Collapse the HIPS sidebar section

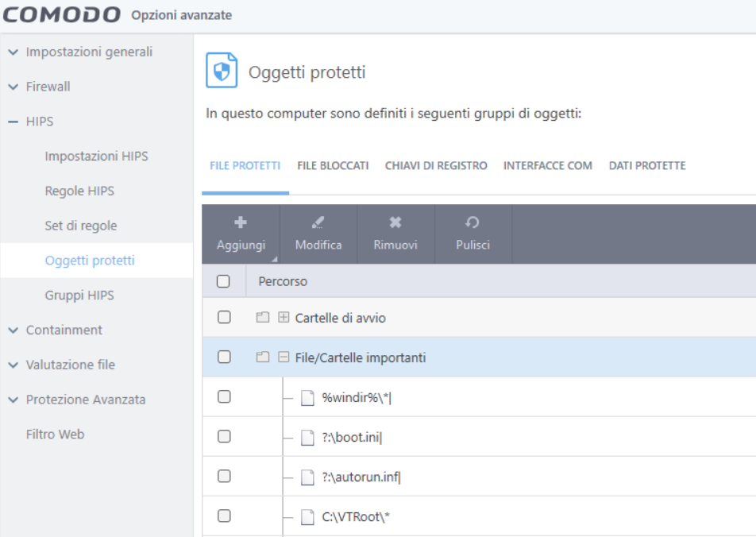click(13, 122)
